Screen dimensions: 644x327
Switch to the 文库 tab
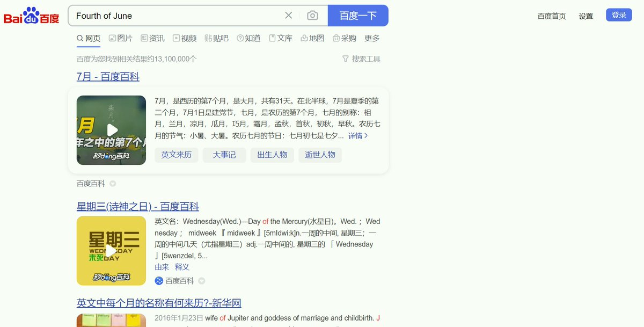[281, 38]
